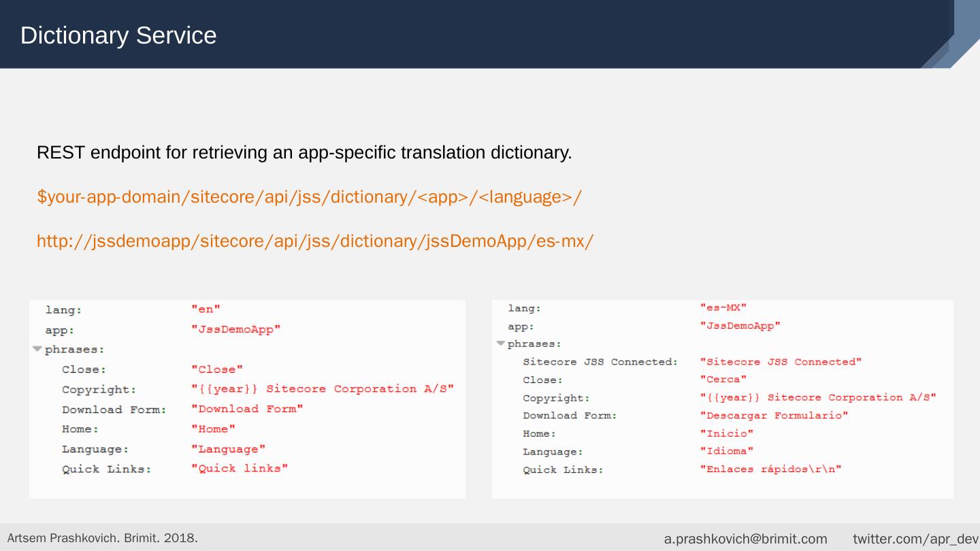Screen dimensions: 980x551
Task: Select the "Enlaces rápidos\r\n" value
Action: (770, 469)
